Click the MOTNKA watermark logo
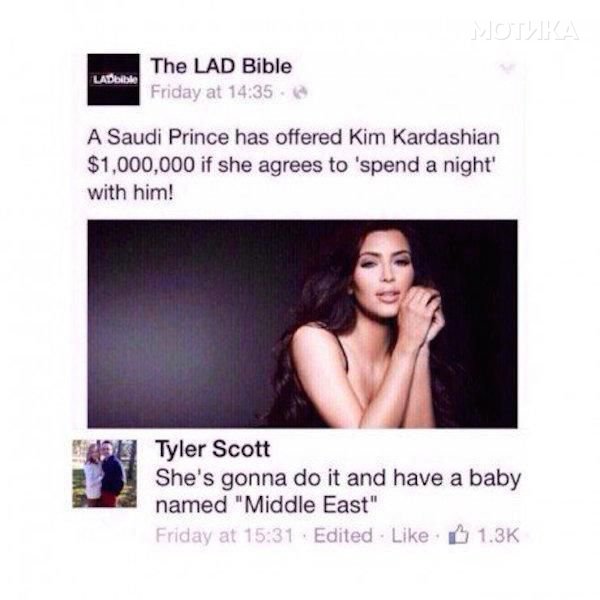The height and width of the screenshot is (600, 600). (525, 31)
